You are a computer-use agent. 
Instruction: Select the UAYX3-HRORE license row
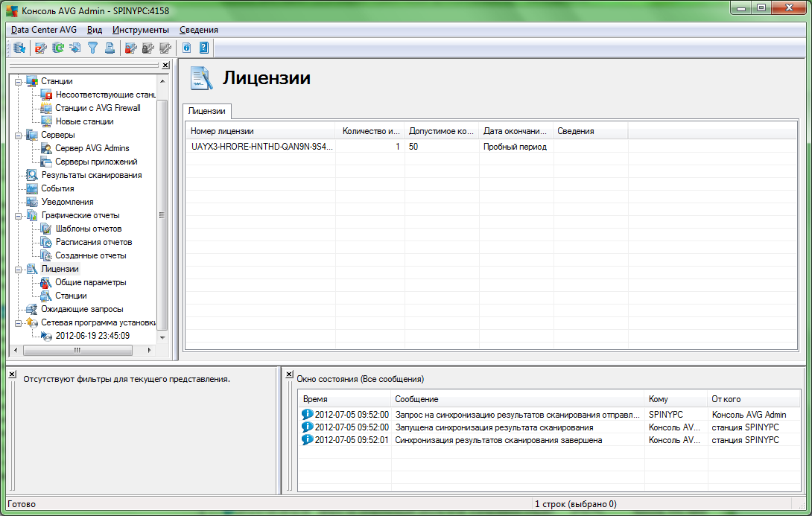coord(491,147)
